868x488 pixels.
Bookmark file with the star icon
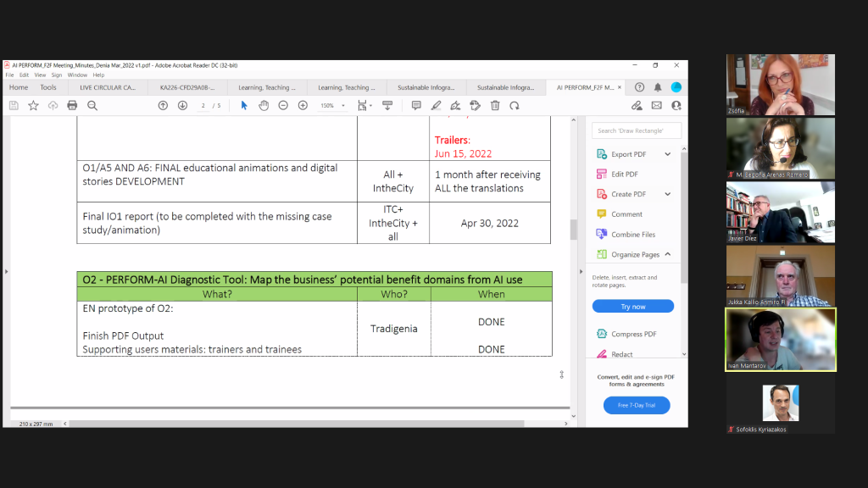pos(33,105)
